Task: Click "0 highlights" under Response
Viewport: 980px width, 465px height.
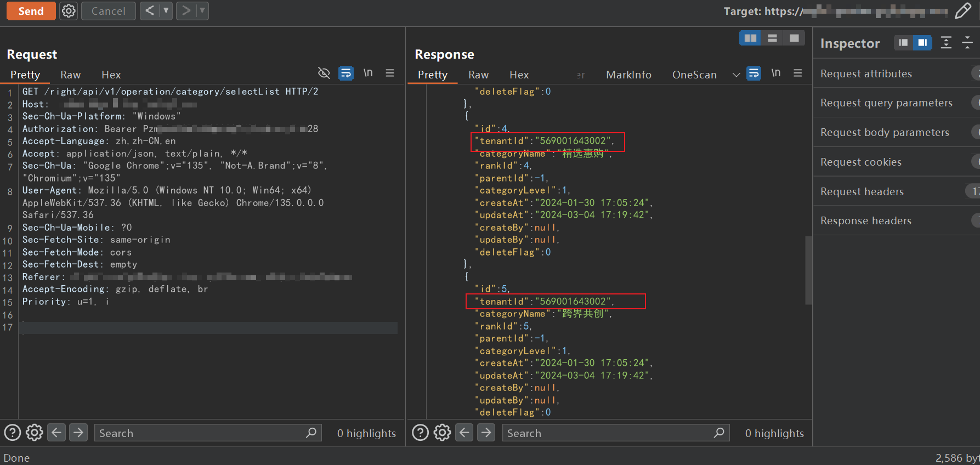Action: tap(774, 433)
